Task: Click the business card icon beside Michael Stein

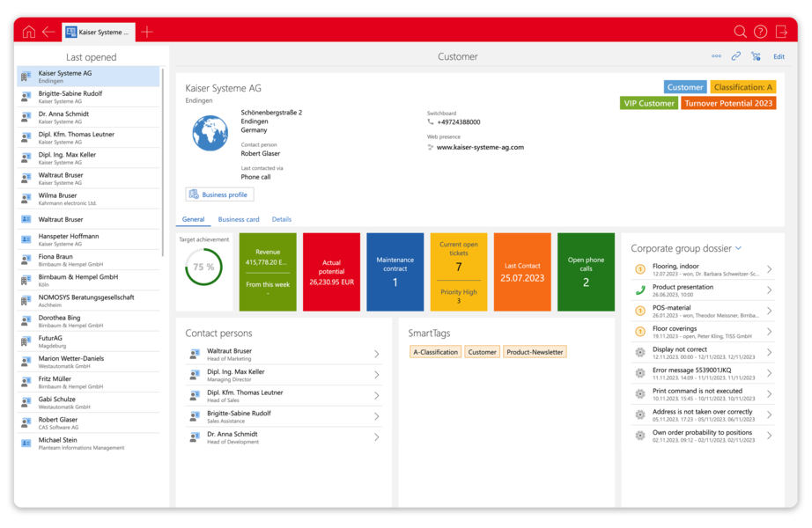Action: coord(26,444)
